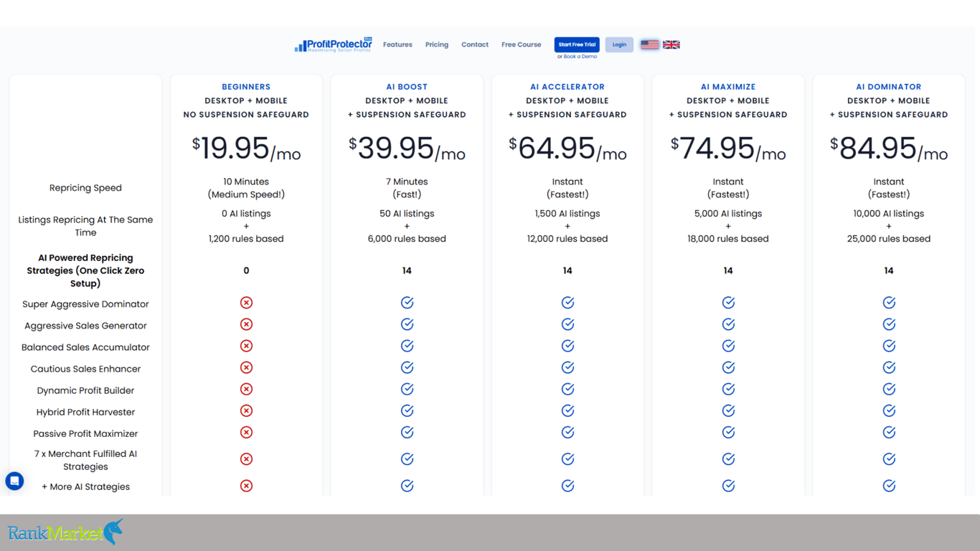
Task: Click the Book a Demo link
Action: (580, 57)
